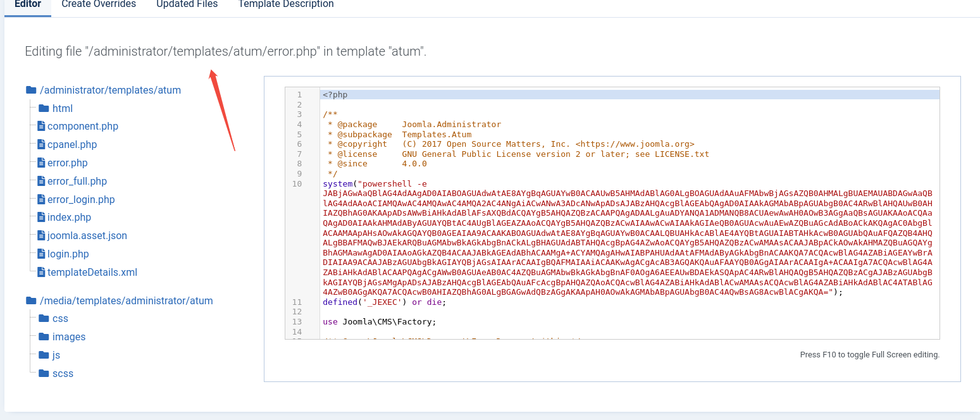Click file icon next to templateDetails.xml
Image resolution: width=980 pixels, height=420 pixels.
41,273
